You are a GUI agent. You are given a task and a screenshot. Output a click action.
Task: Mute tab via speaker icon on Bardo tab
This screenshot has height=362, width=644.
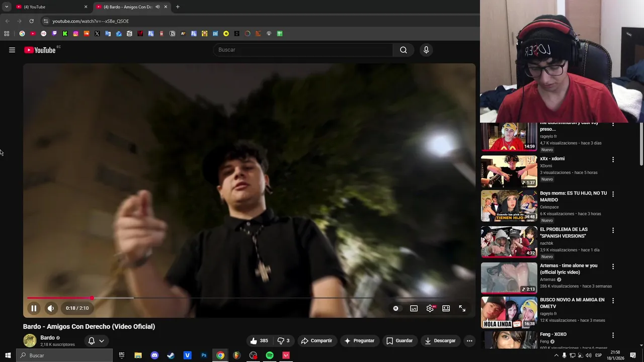click(x=157, y=7)
